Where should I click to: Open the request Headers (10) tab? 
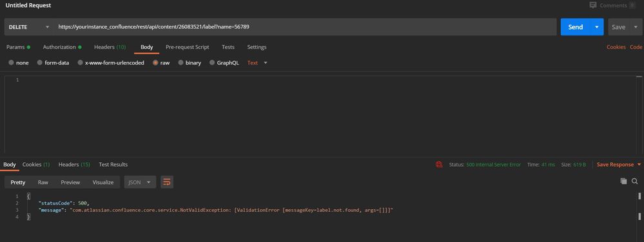coord(110,47)
